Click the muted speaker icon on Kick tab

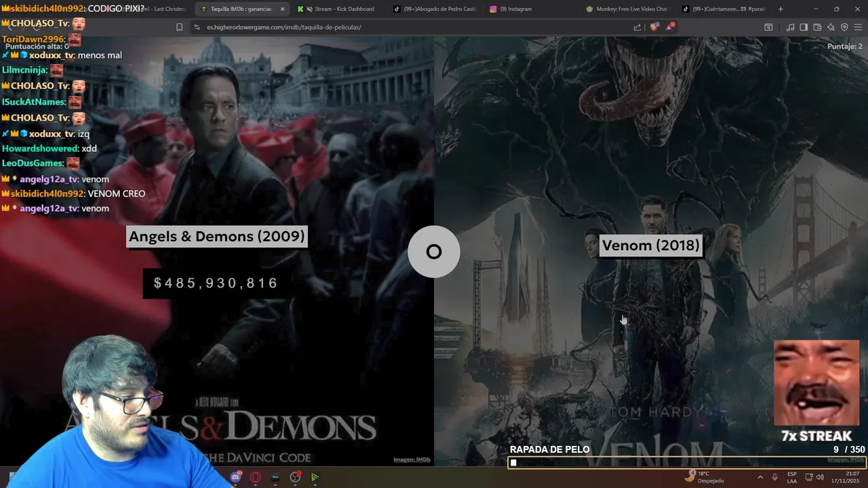tap(309, 9)
